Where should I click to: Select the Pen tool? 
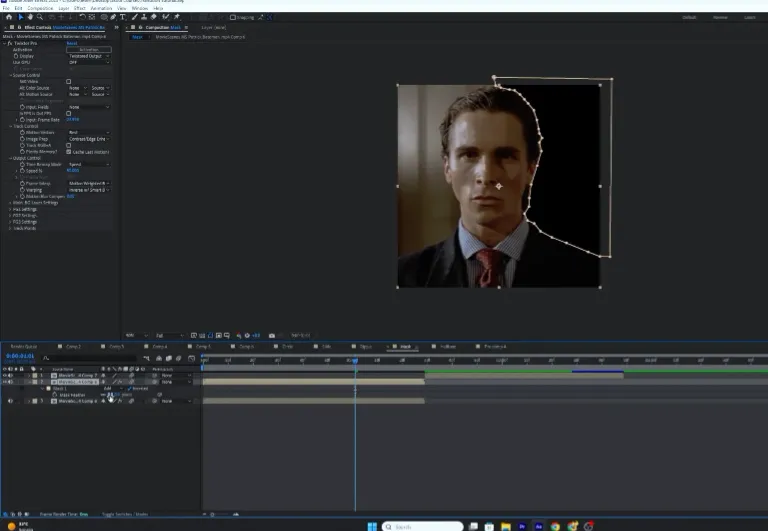pos(113,17)
